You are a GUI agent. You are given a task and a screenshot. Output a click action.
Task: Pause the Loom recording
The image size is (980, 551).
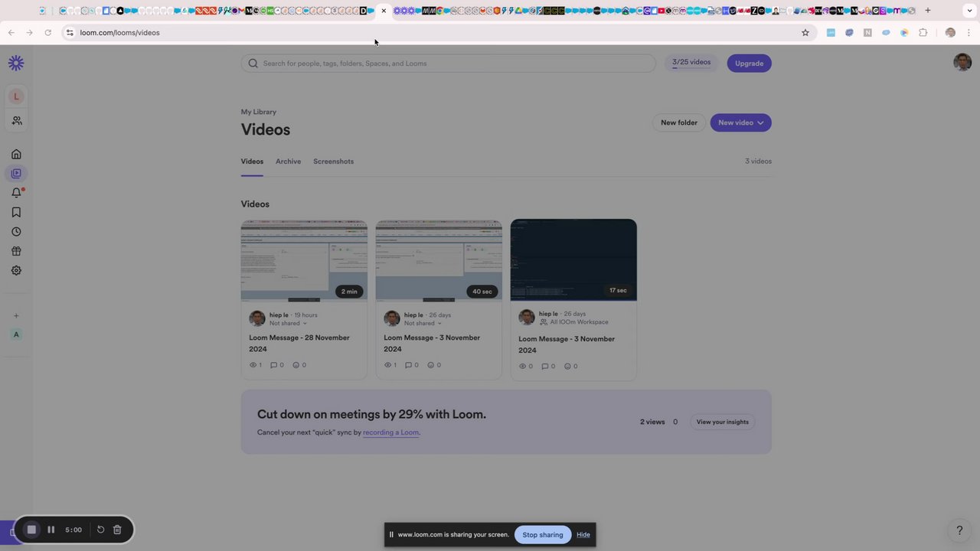51,530
